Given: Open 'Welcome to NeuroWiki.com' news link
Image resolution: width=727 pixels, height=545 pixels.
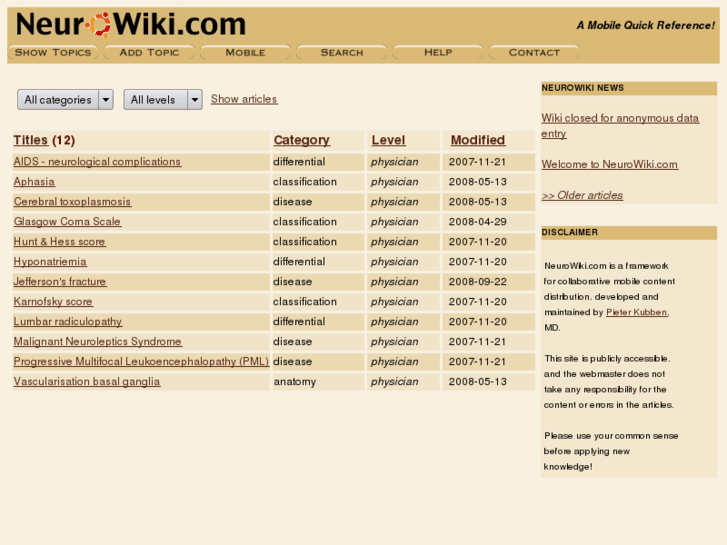Looking at the screenshot, I should point(610,164).
